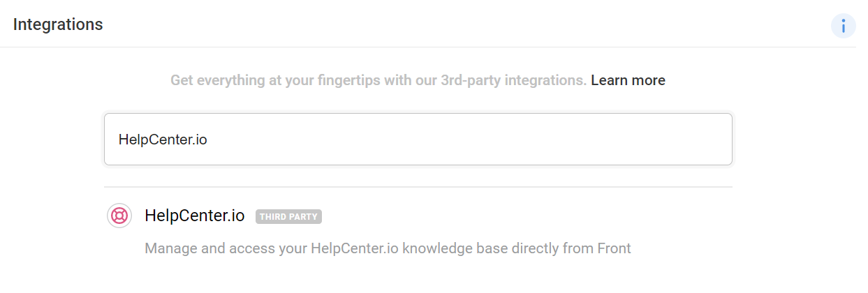Click the Integrations page heading
868x293 pixels.
(58, 24)
